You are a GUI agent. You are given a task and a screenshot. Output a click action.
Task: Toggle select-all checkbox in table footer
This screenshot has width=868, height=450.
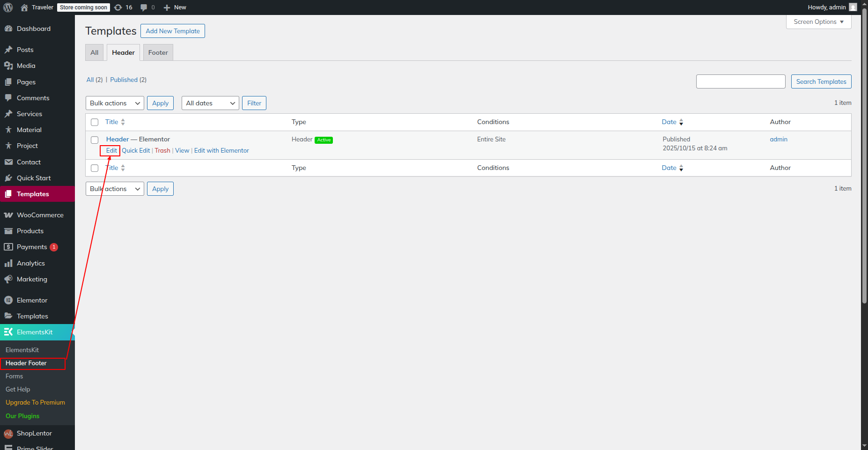95,168
